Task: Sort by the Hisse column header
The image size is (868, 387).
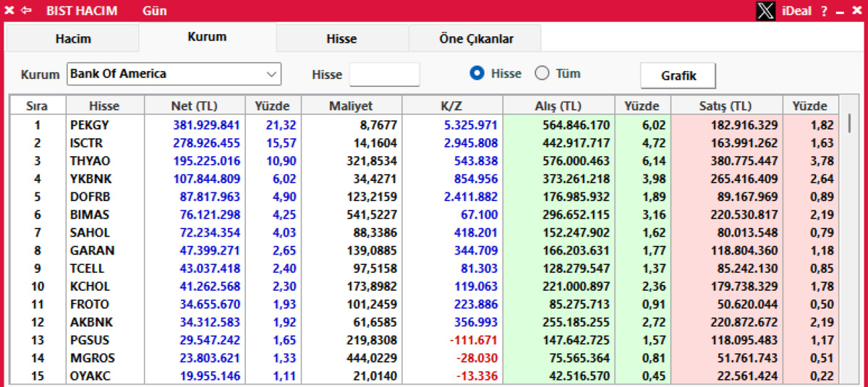Action: coord(105,106)
